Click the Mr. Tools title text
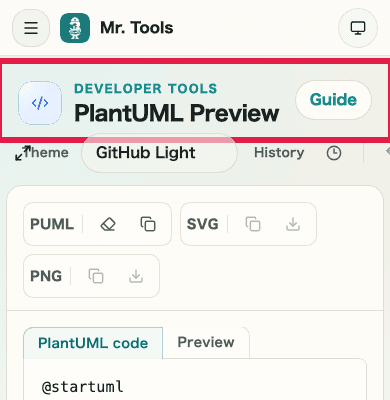 pyautogui.click(x=137, y=28)
